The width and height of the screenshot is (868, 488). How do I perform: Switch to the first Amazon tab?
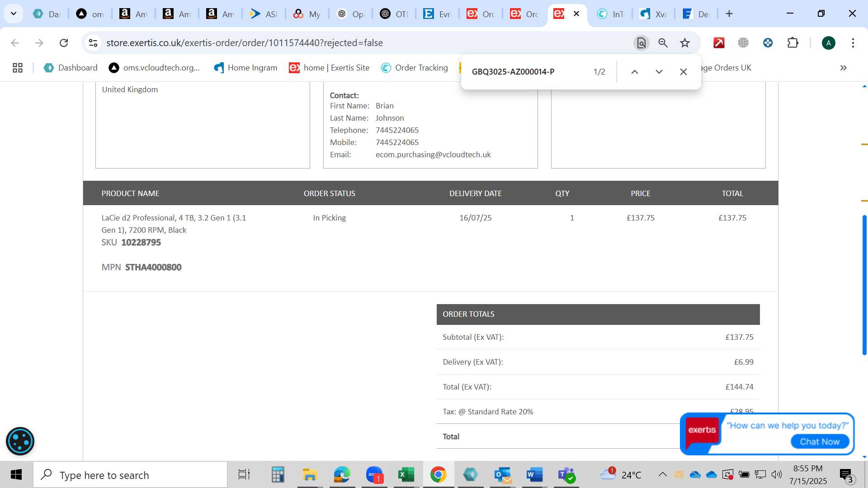coord(133,14)
